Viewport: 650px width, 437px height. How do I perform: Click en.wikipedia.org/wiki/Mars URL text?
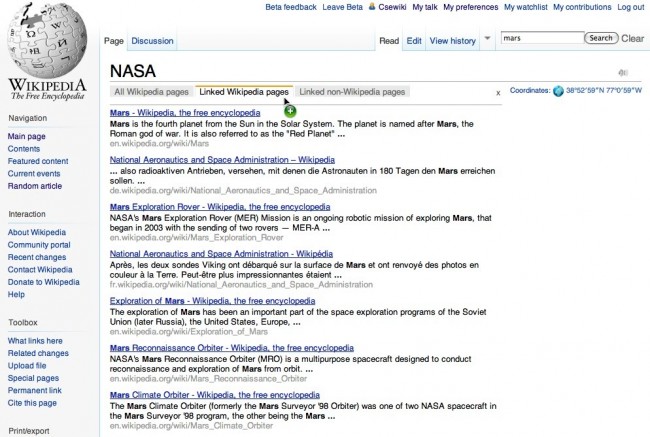[159, 143]
